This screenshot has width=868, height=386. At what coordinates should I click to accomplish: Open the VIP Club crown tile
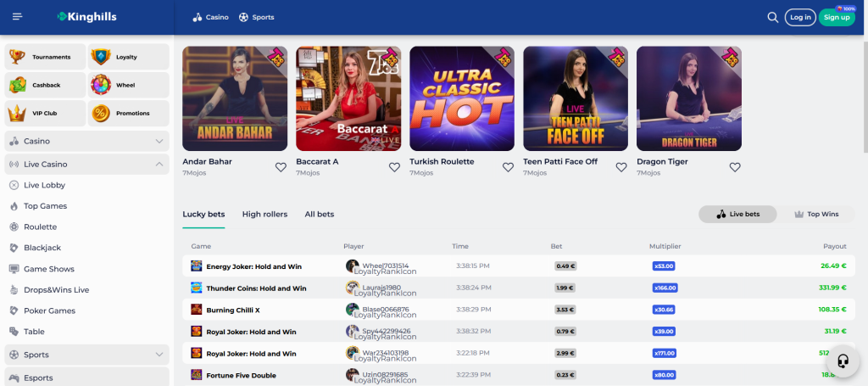click(46, 113)
